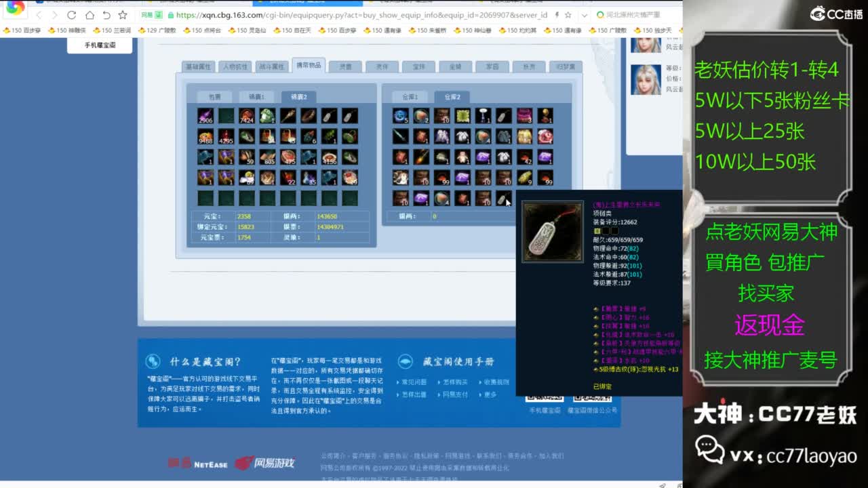Click the bookmark star in the browser toolbar

point(123,15)
